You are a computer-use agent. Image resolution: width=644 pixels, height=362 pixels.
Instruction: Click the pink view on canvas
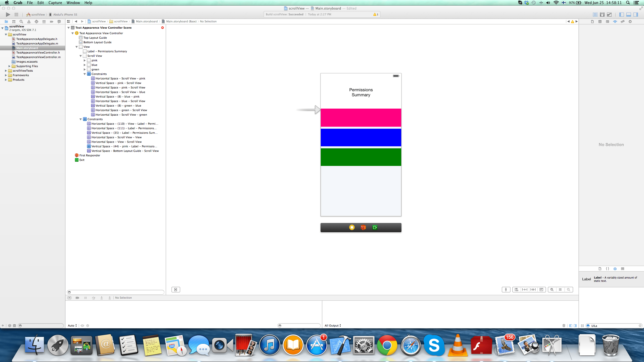pyautogui.click(x=361, y=118)
